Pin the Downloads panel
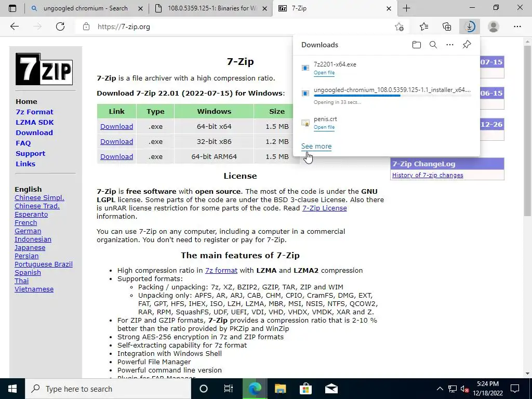 [x=467, y=45]
